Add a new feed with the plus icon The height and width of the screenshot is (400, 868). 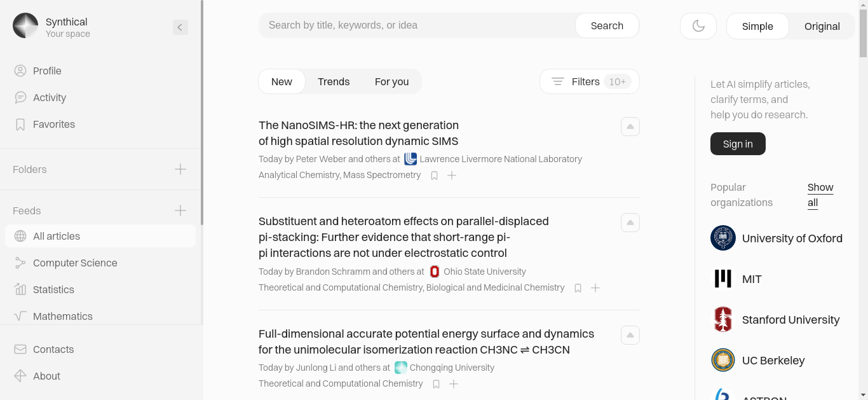[x=180, y=210]
